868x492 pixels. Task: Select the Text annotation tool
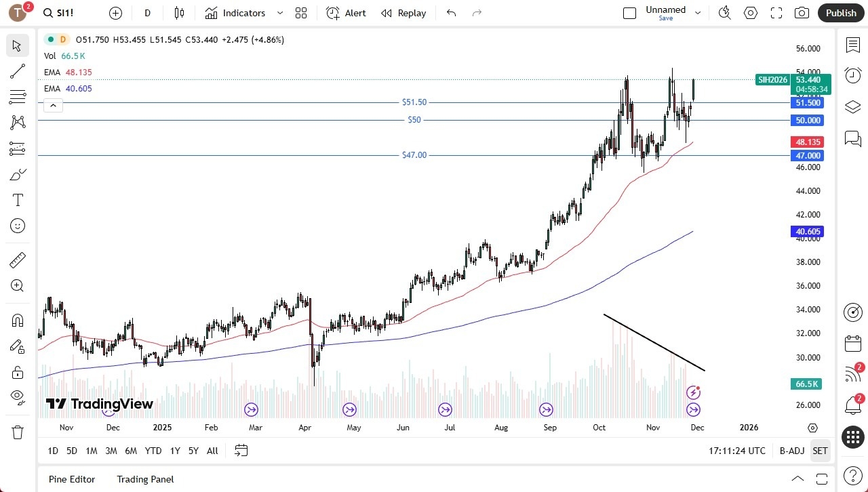coord(17,199)
